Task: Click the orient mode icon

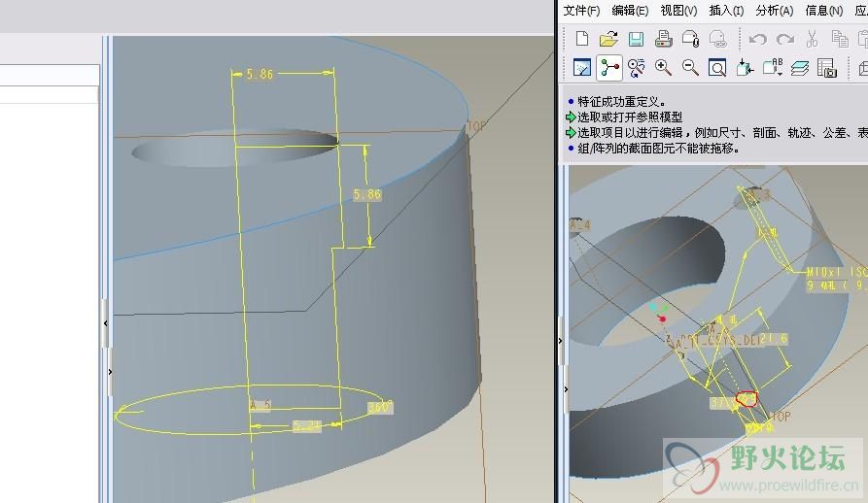Action: [636, 68]
